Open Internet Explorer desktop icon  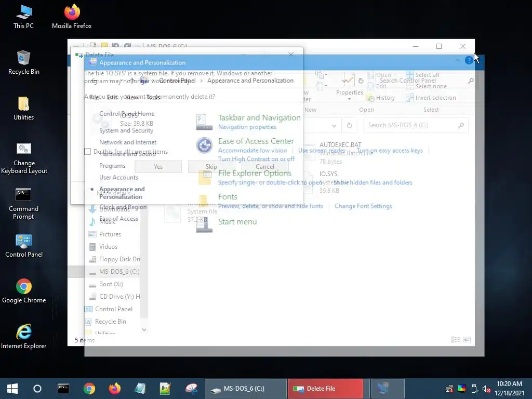(x=24, y=337)
